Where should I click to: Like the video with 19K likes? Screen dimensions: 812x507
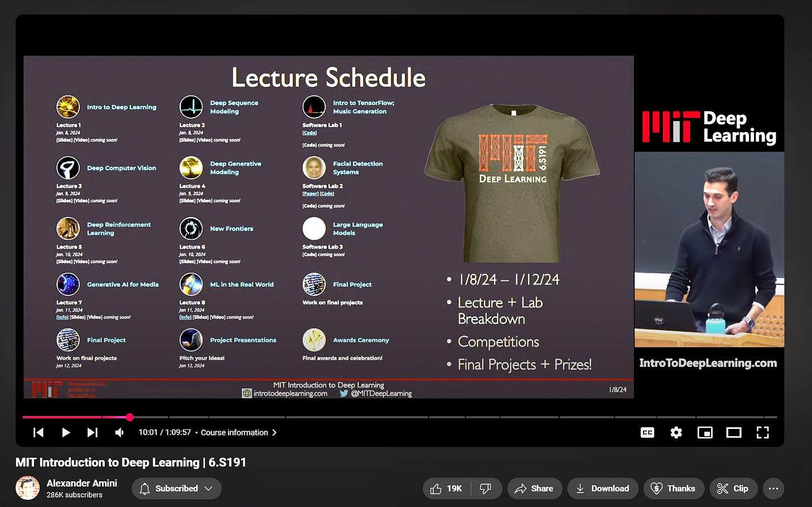[447, 489]
